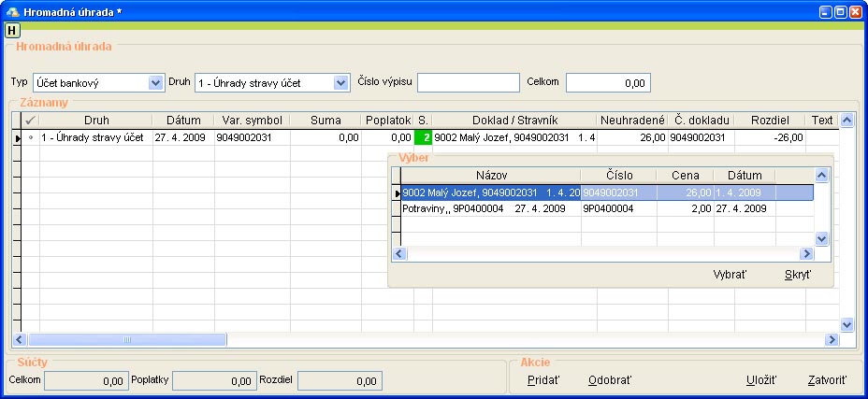Click the checkmark column header icon
This screenshot has height=399, width=868.
pyautogui.click(x=30, y=121)
